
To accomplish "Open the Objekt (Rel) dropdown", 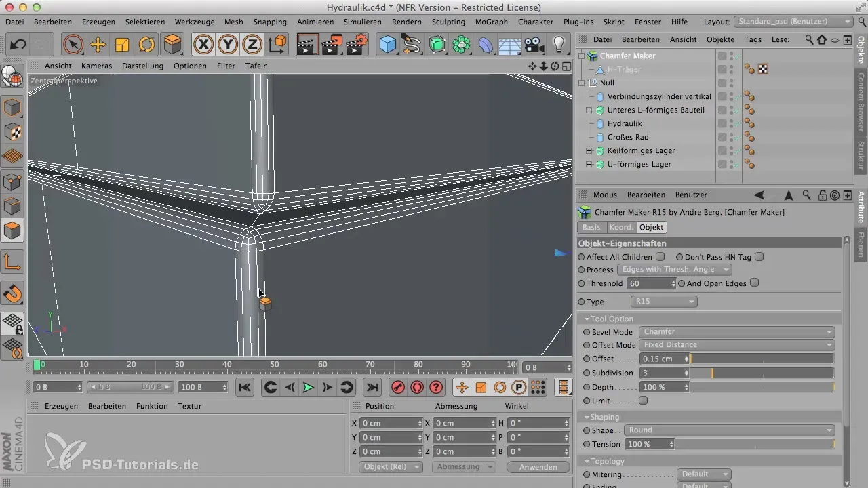I will click(x=390, y=467).
